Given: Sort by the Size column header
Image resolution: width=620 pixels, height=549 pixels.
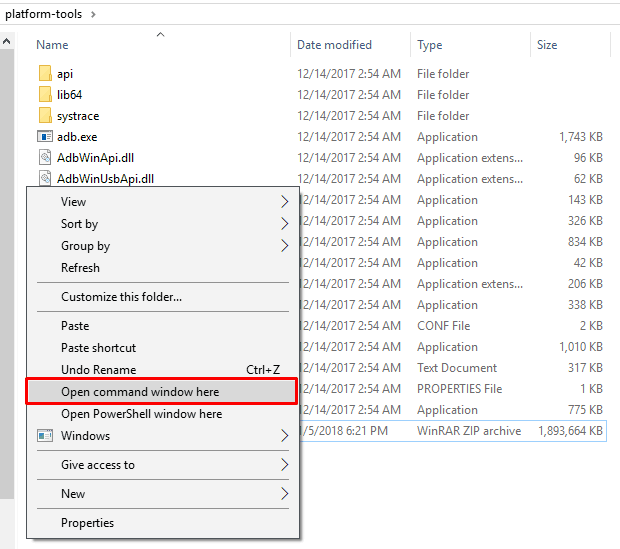Looking at the screenshot, I should tap(547, 45).
